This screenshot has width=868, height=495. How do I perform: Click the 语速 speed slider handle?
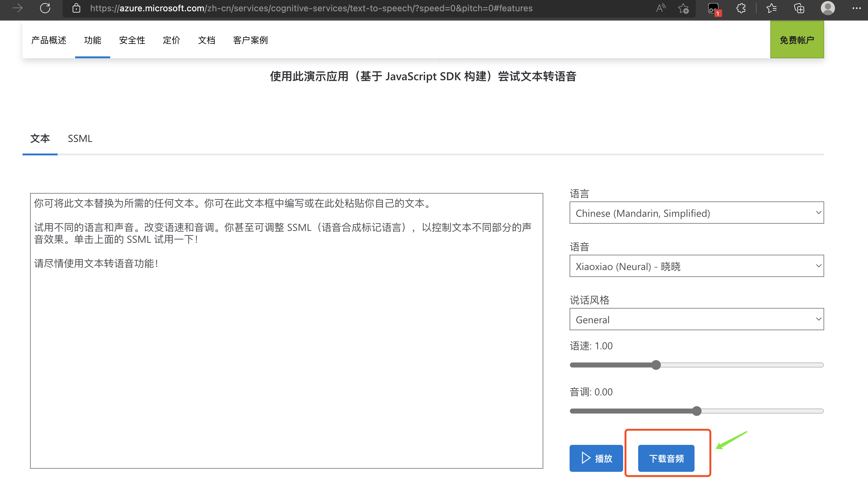coord(656,365)
